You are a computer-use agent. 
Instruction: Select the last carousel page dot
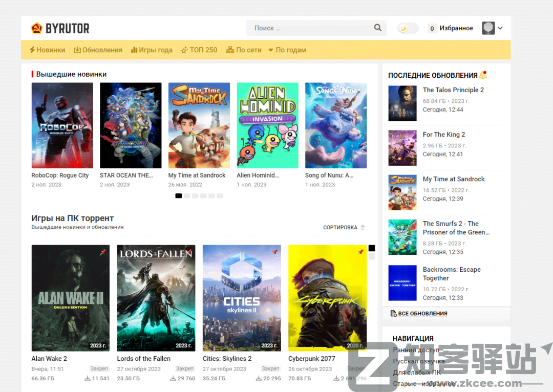point(220,195)
